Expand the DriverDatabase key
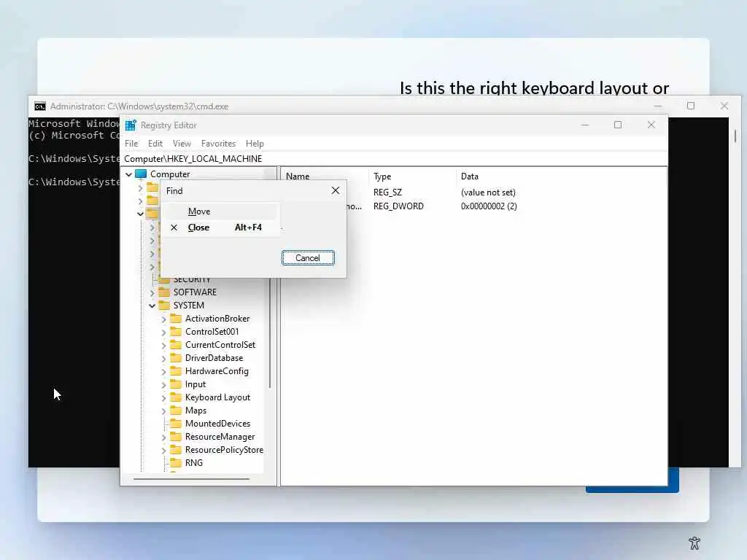This screenshot has width=747, height=560. (164, 358)
